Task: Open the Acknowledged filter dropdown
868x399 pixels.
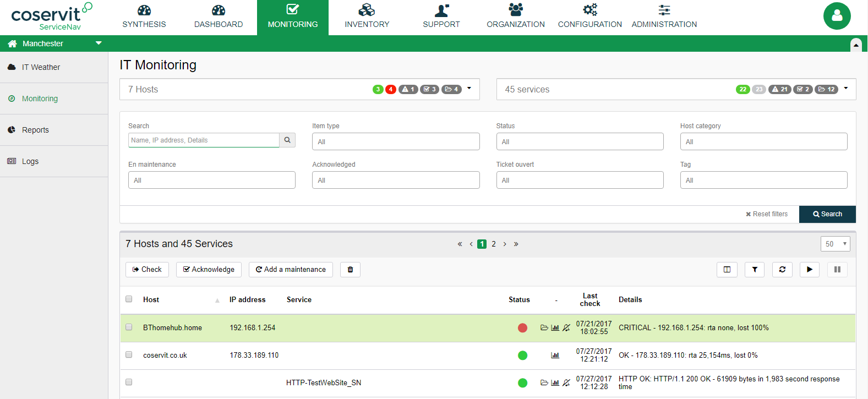Action: [x=396, y=180]
